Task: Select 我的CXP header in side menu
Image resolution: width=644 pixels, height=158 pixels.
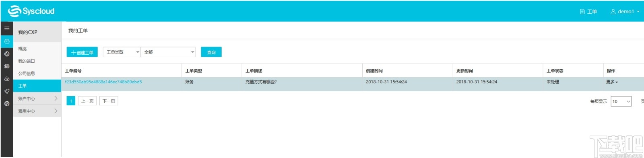Action: coord(37,32)
